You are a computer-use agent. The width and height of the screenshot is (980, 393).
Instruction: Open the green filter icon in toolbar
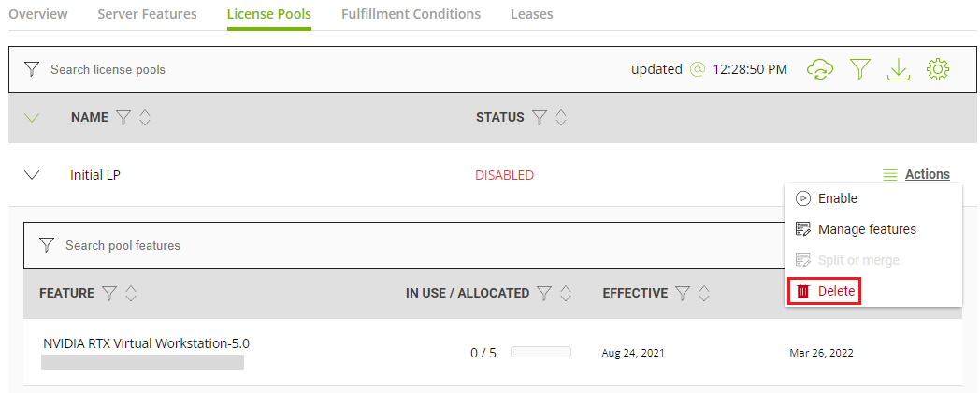859,69
